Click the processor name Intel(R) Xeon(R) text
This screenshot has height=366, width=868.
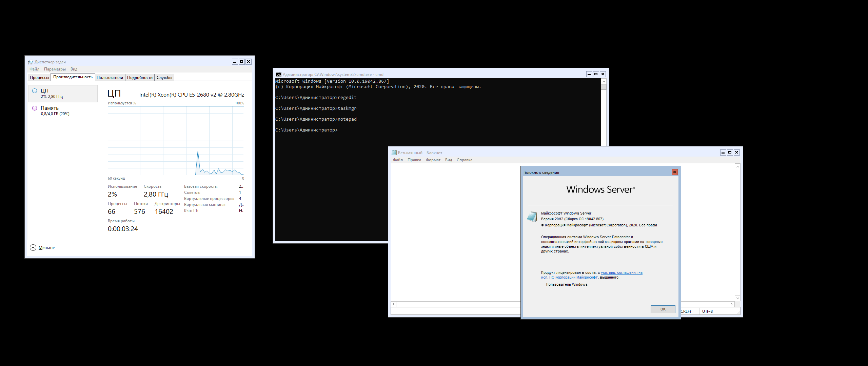click(x=192, y=95)
